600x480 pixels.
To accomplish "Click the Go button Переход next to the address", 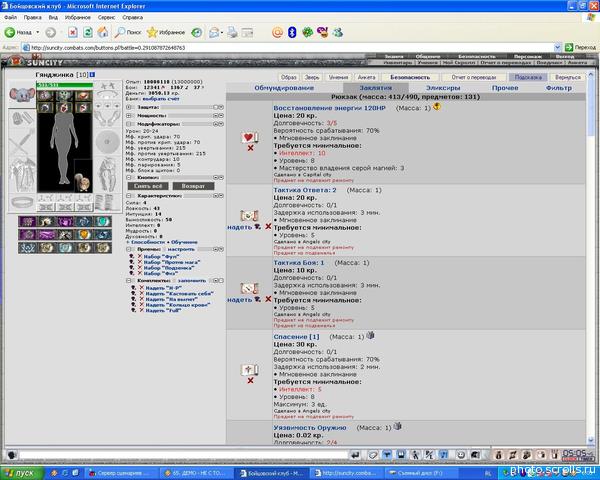I will click(580, 47).
